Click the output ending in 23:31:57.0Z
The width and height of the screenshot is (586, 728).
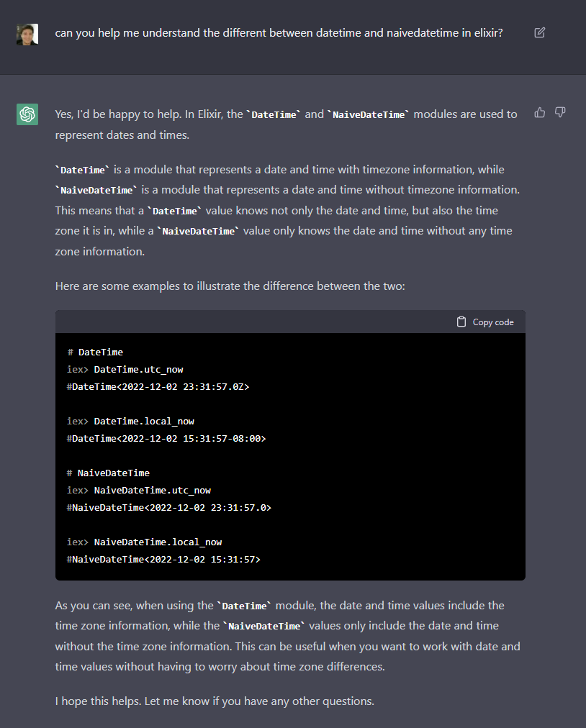158,387
